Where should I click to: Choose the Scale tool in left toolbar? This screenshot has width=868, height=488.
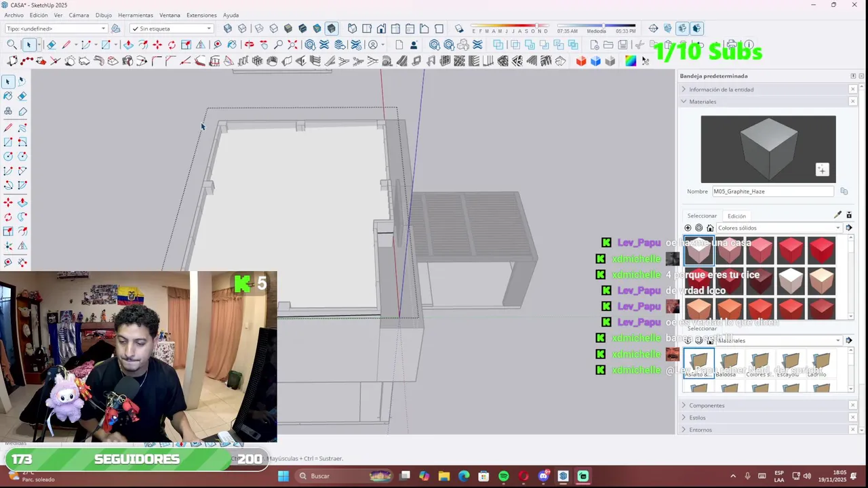(7, 231)
